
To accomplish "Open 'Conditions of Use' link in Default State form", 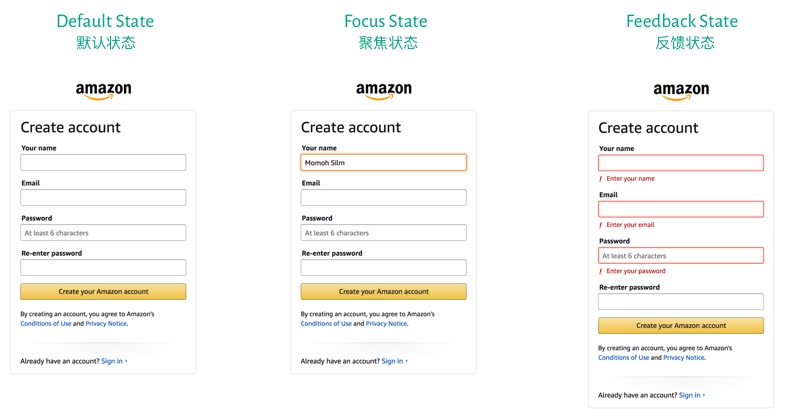I will point(46,324).
